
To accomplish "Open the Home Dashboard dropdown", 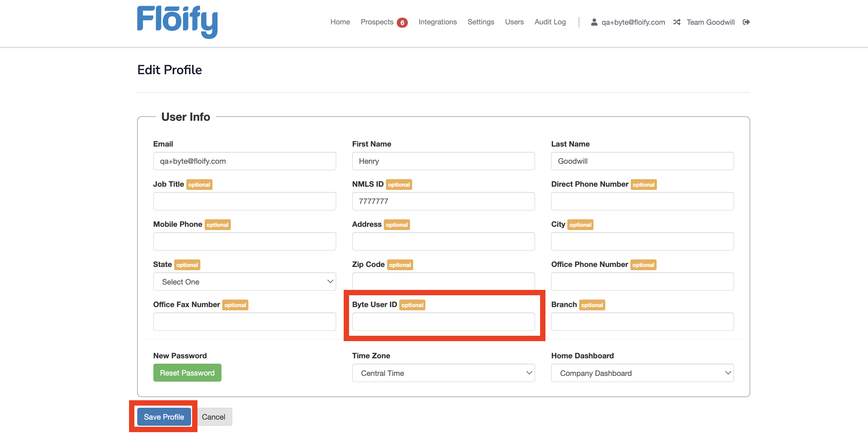I will pos(642,373).
